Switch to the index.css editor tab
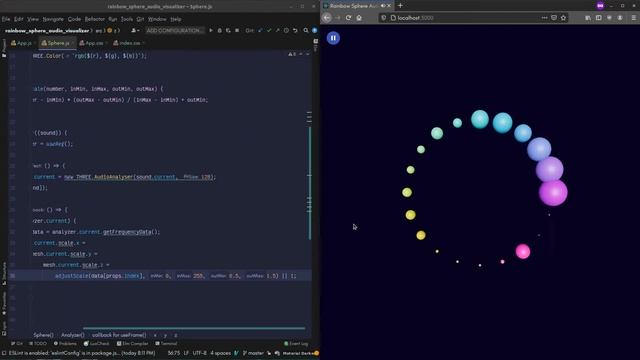640x360 pixels. [128, 43]
